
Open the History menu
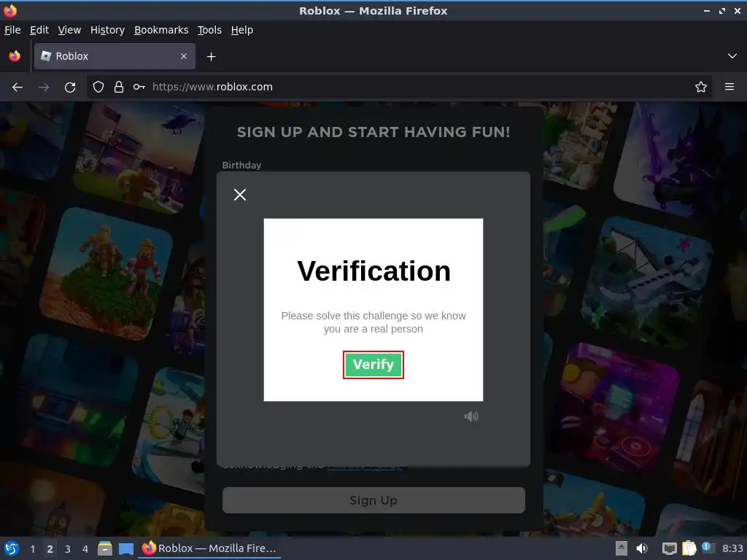tap(108, 30)
